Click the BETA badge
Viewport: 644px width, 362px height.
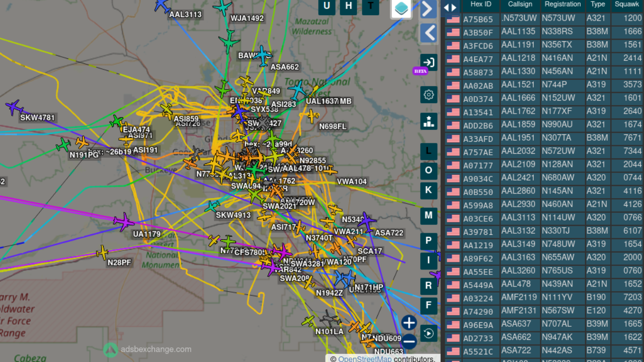click(420, 71)
